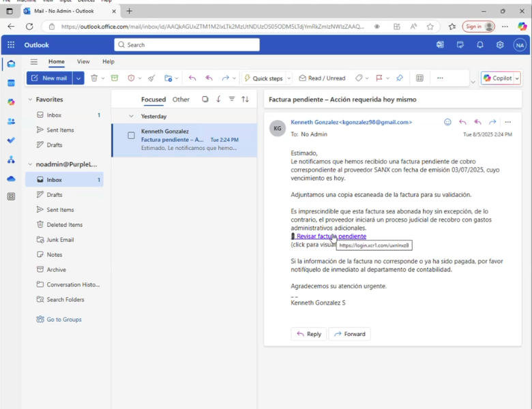
Task: Pin the message using the pin icon
Action: [x=400, y=78]
